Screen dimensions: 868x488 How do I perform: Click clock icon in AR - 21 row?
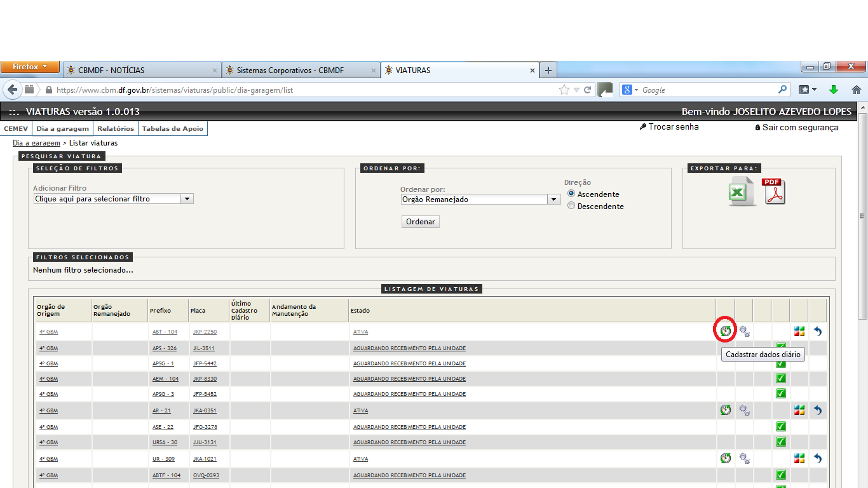pos(726,410)
